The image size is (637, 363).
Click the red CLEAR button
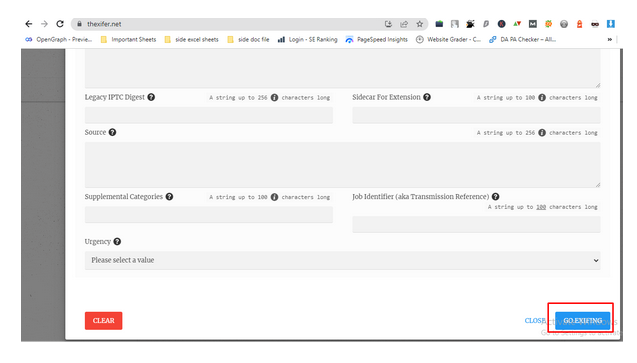pyautogui.click(x=104, y=321)
